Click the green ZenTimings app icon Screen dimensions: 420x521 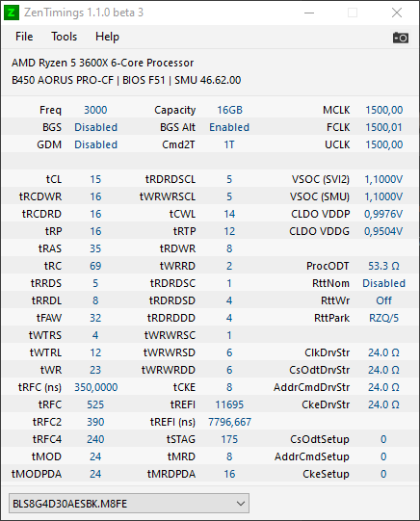point(12,13)
